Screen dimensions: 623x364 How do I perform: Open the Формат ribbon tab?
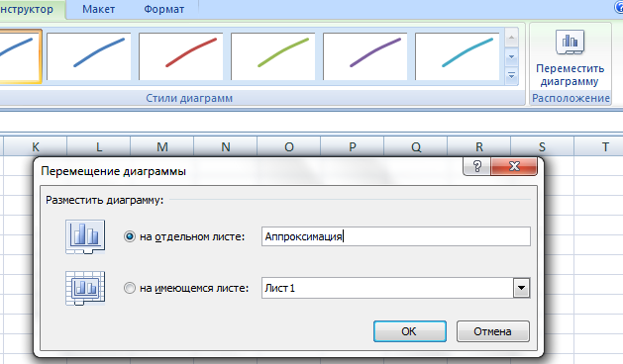pos(163,9)
